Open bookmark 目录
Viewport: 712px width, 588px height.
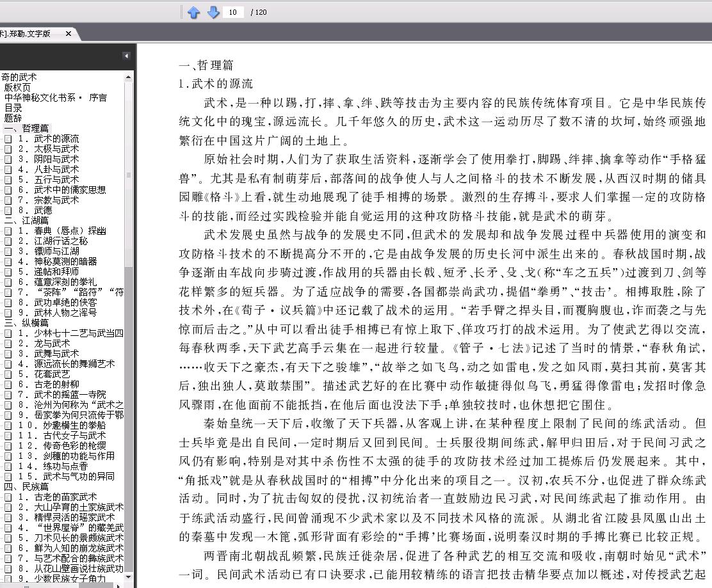13,108
